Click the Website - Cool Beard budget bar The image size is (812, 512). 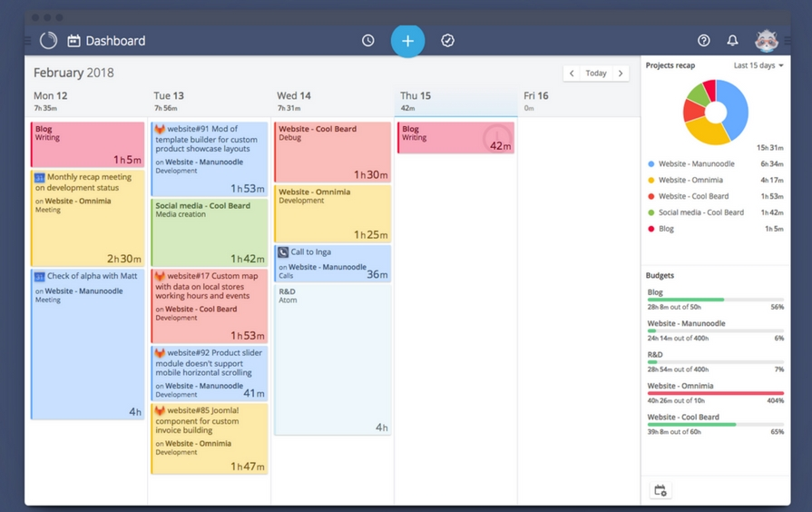pos(715,425)
